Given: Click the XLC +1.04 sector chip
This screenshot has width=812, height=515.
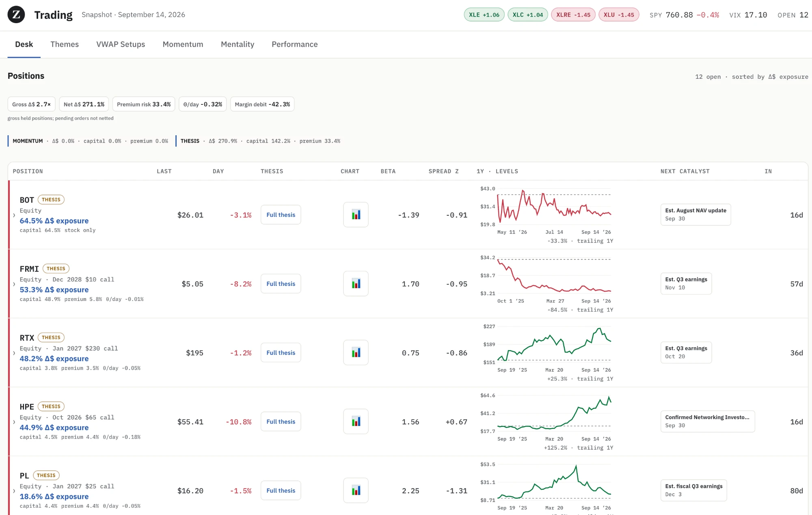Looking at the screenshot, I should [x=528, y=15].
